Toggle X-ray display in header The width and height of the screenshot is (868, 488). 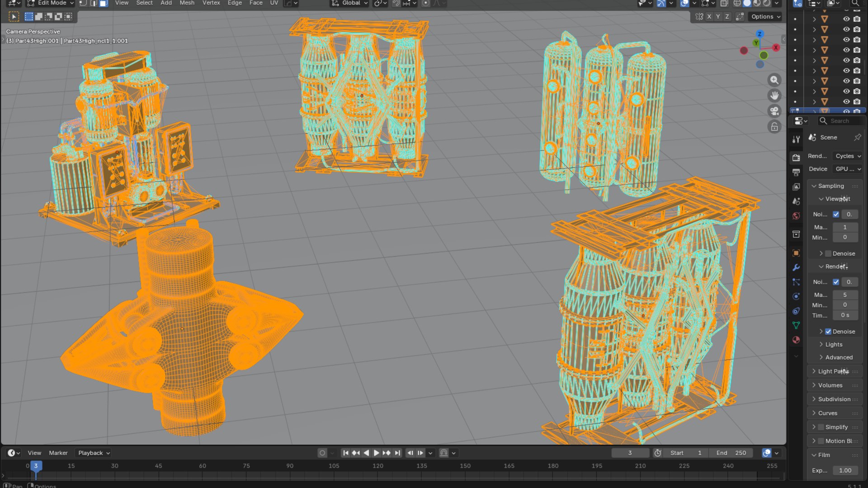click(724, 3)
